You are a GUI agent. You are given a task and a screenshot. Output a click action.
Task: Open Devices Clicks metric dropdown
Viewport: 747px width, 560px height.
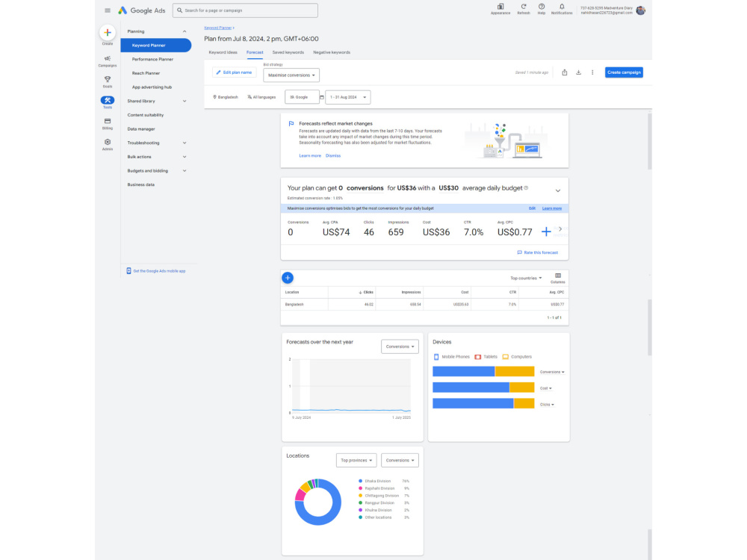click(547, 405)
